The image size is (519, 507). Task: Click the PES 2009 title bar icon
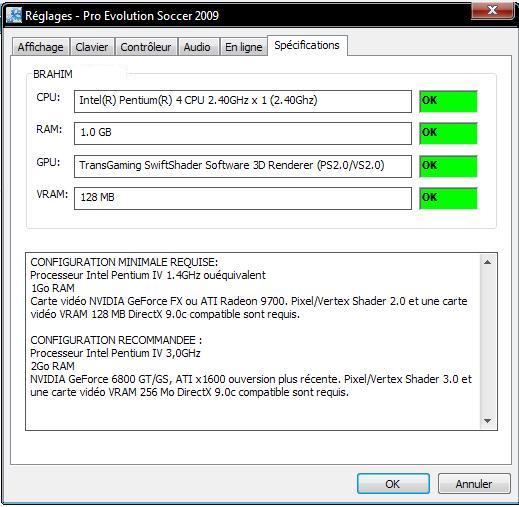14,16
